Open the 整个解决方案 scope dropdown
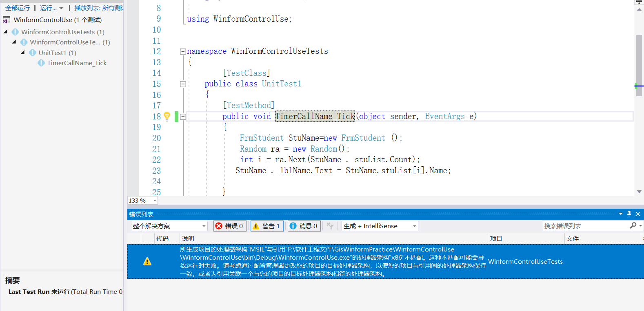 pos(169,226)
